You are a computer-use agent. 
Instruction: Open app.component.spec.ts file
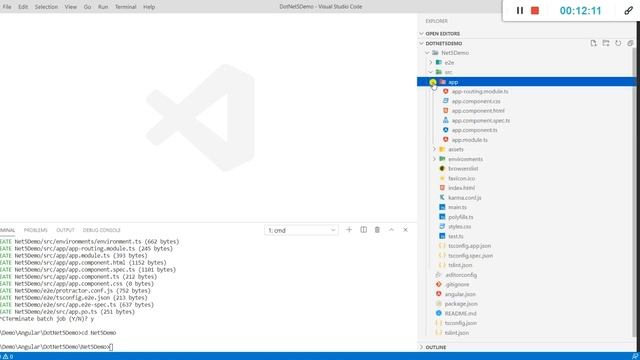[x=481, y=120]
